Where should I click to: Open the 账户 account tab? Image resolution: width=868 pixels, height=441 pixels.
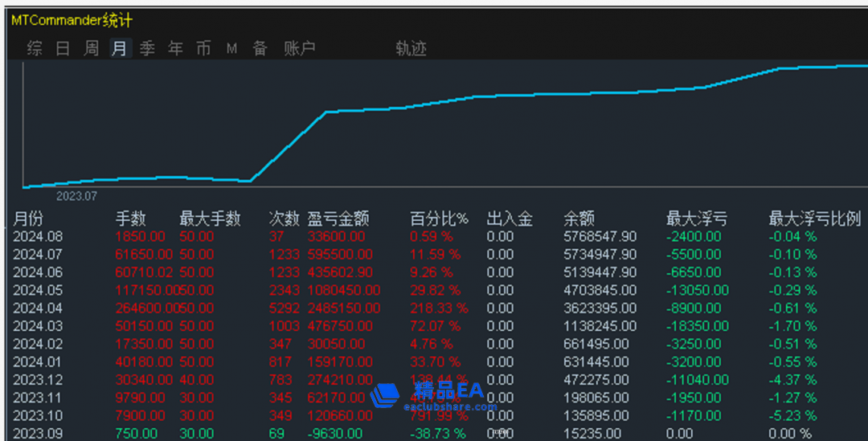(x=300, y=49)
